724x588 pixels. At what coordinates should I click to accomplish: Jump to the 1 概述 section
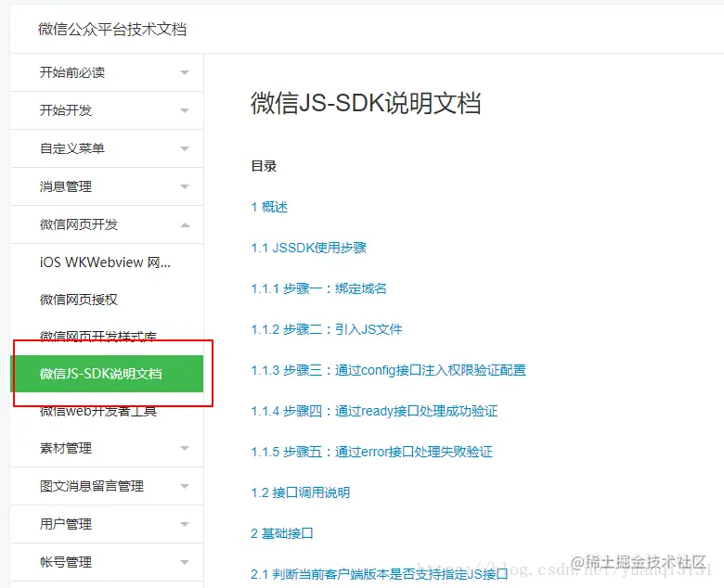[269, 207]
